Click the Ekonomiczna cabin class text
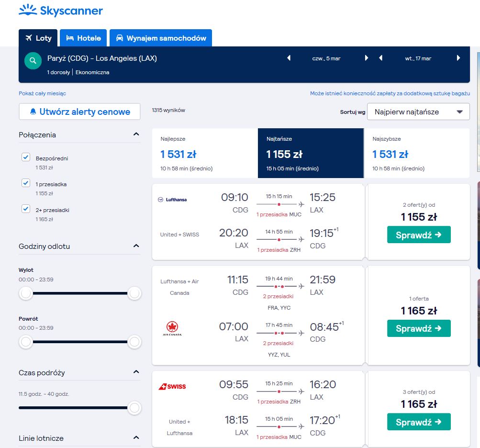The height and width of the screenshot is (448, 480). 92,72
